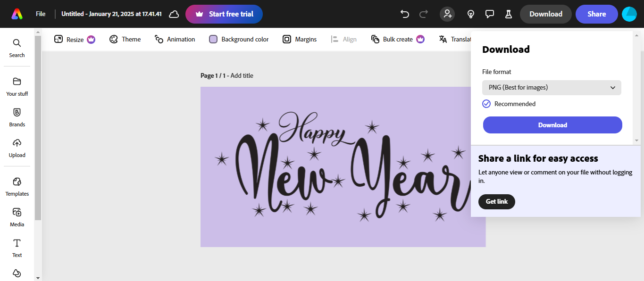Undo the last action
The width and height of the screenshot is (644, 281).
[x=405, y=14]
